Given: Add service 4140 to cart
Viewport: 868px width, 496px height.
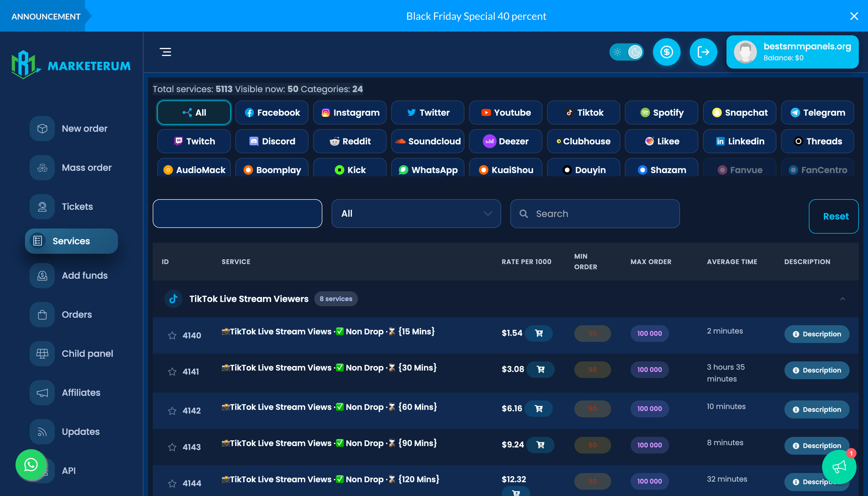Looking at the screenshot, I should (538, 333).
